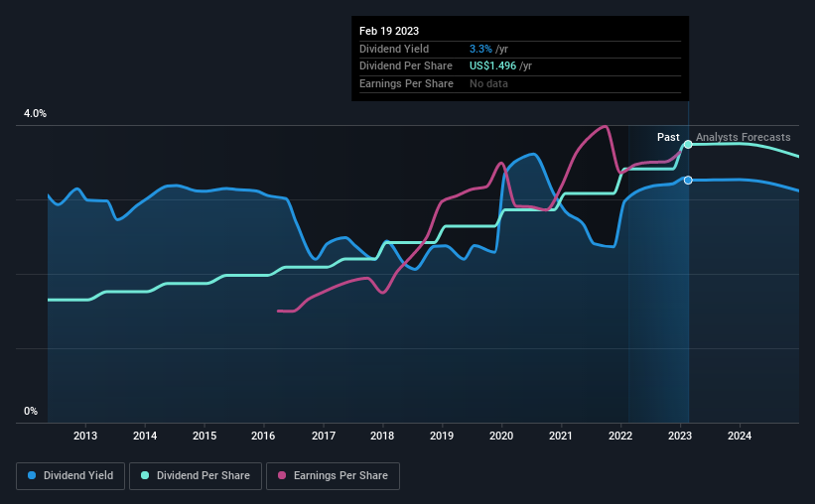Viewport: 815px width, 504px height.
Task: Click the 2017 x-axis label
Action: coord(324,436)
